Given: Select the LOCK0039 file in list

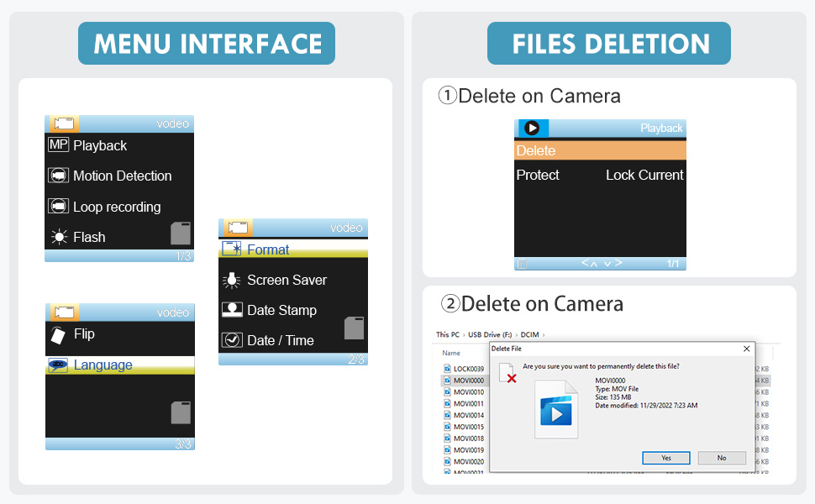Looking at the screenshot, I should [x=468, y=369].
